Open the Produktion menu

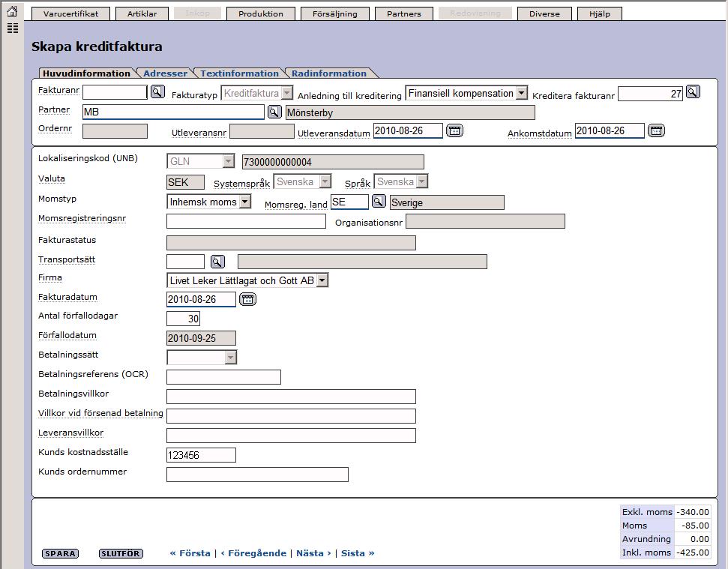click(x=261, y=14)
